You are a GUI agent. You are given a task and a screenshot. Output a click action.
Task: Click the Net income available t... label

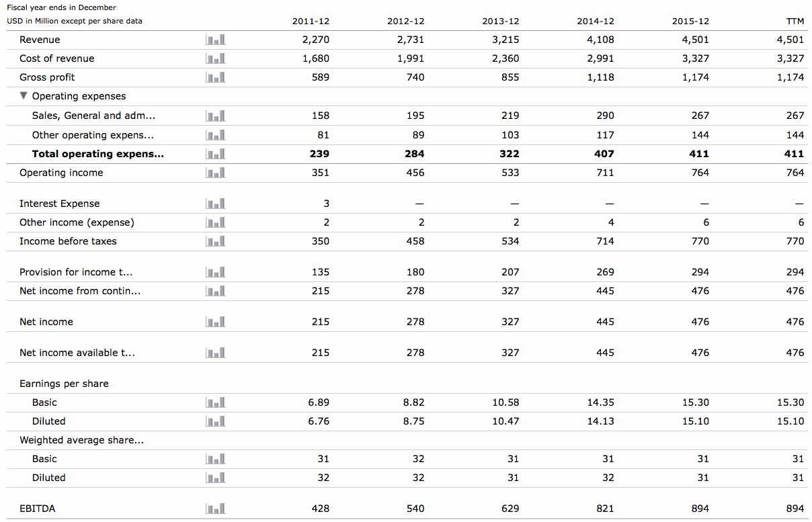(x=77, y=353)
